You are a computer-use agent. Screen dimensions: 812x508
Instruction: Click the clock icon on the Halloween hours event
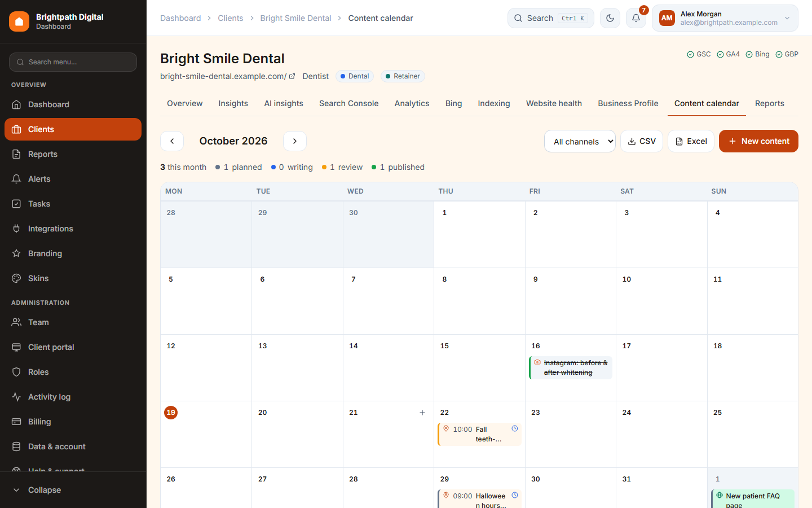click(515, 496)
